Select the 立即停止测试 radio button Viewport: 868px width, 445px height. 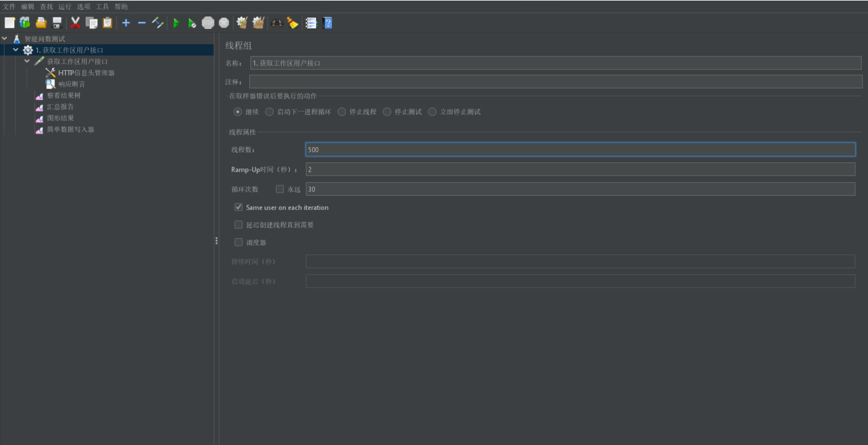432,112
